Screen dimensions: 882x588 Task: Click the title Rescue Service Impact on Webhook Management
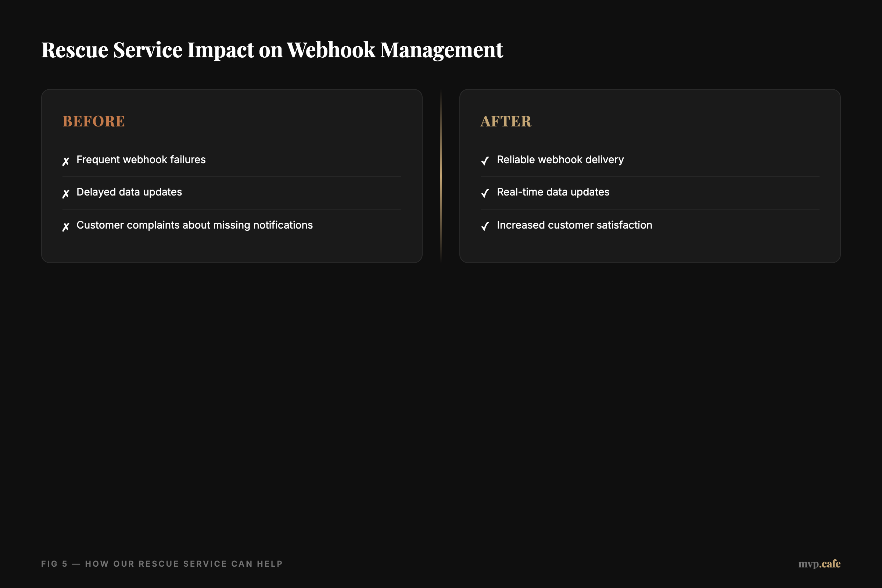272,50
